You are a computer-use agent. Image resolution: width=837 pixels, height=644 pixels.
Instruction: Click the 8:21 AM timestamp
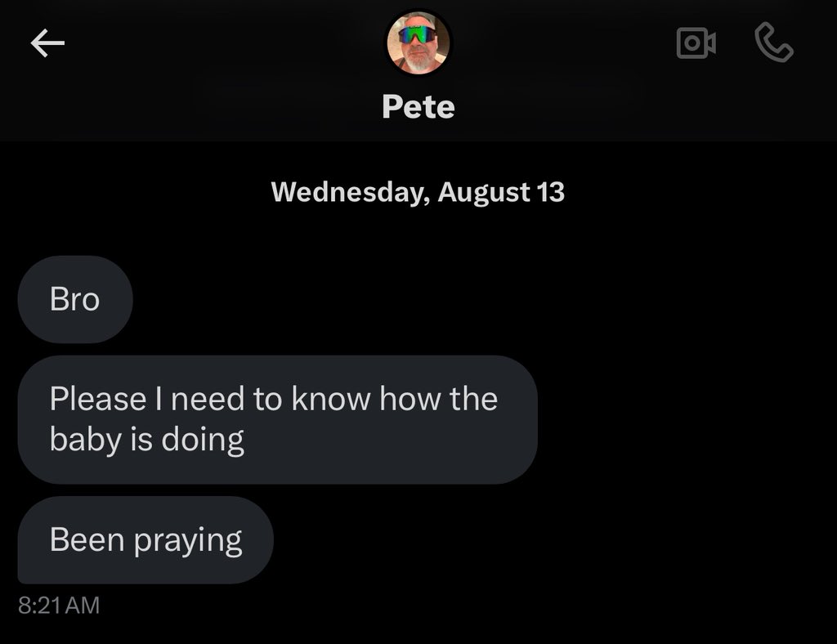coord(58,606)
